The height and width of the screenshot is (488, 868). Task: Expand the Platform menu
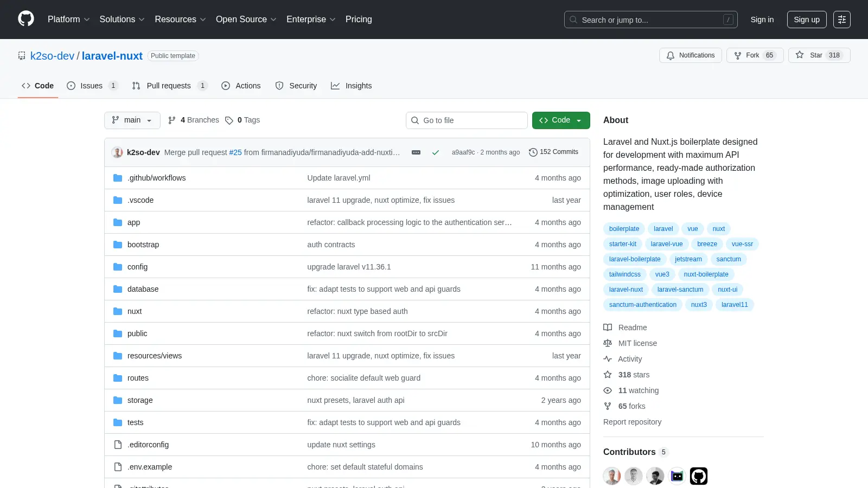[69, 20]
